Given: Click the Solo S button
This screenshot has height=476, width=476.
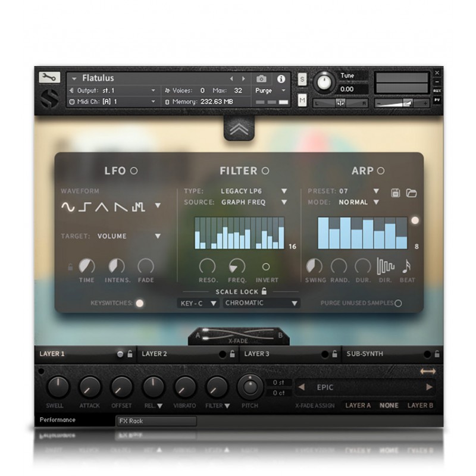Looking at the screenshot, I should click(x=302, y=79).
